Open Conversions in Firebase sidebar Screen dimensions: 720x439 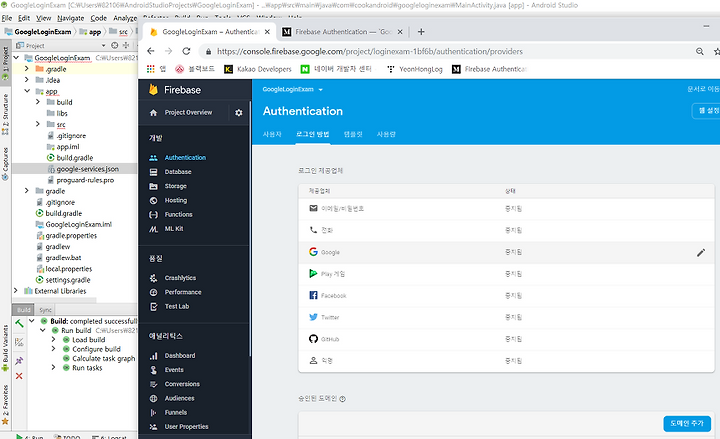click(182, 384)
